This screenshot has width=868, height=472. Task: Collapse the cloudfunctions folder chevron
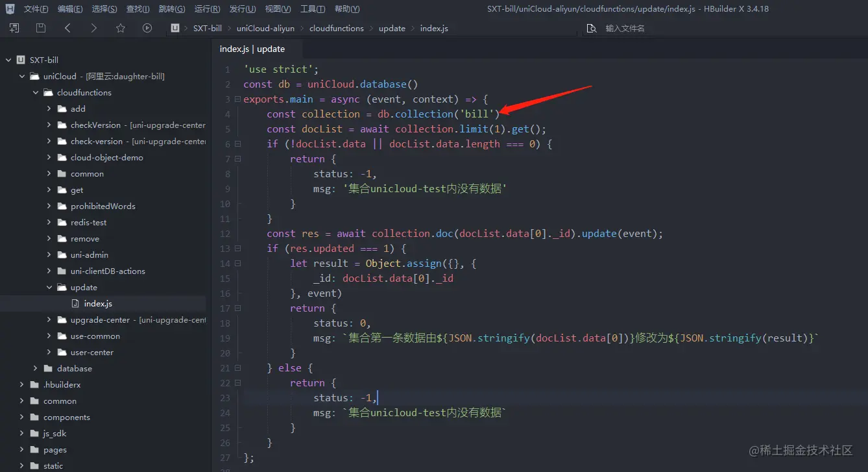[36, 92]
